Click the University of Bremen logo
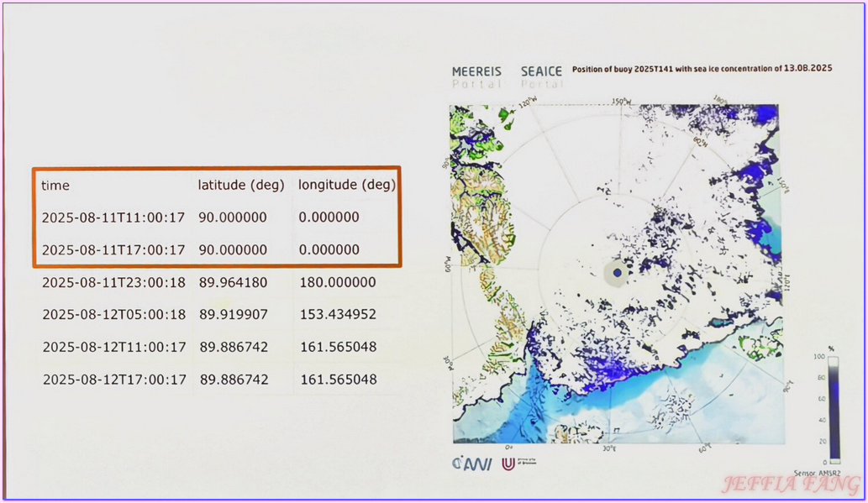The height and width of the screenshot is (503, 868). [x=518, y=464]
